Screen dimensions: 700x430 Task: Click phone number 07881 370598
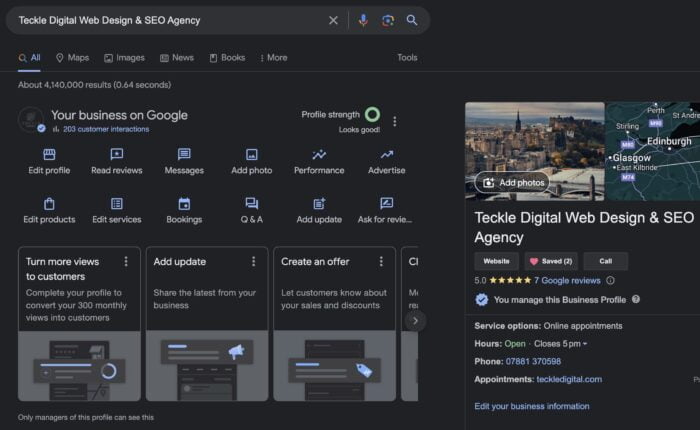pyautogui.click(x=533, y=361)
